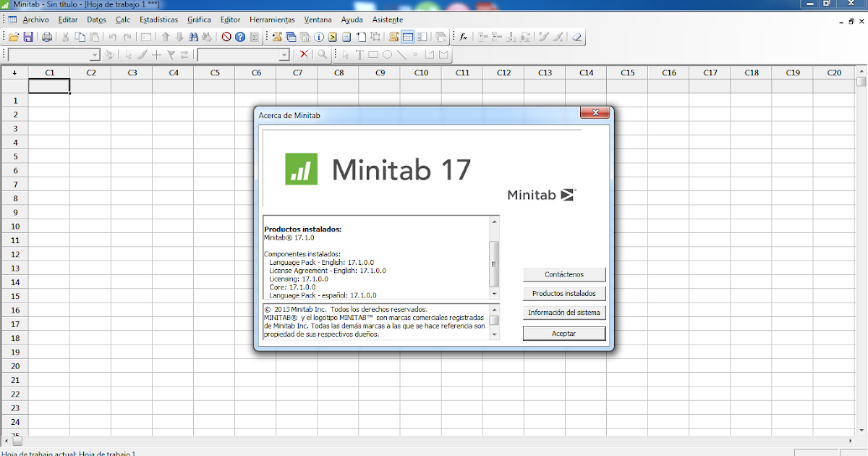Open the Calc menu
Image resolution: width=868 pixels, height=456 pixels.
coord(123,20)
